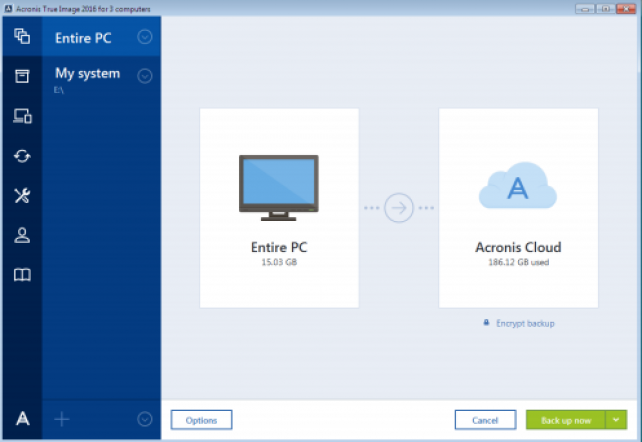Screen dimensions: 642x442
Task: Click the Acronis app icon in title bar
Action: click(x=8, y=8)
